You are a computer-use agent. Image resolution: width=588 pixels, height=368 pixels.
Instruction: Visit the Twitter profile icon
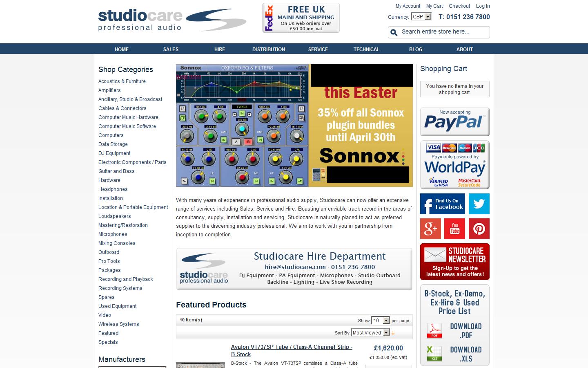click(479, 204)
